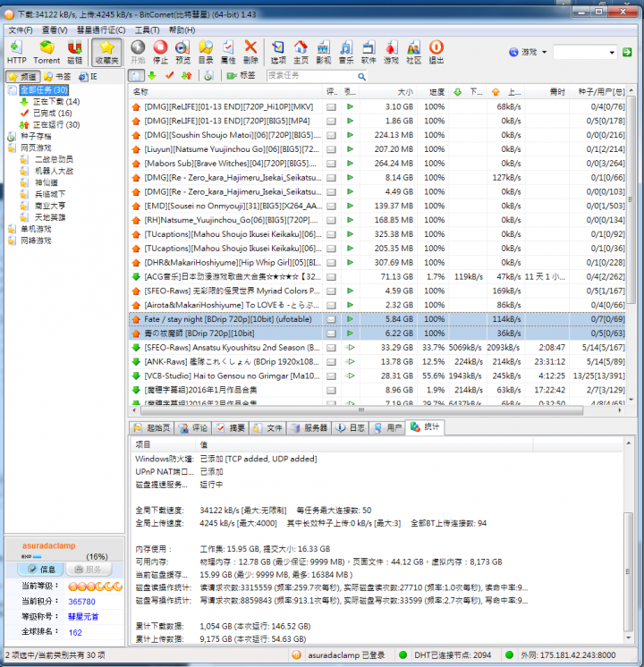Open the Movies toolbar icon

pos(324,52)
